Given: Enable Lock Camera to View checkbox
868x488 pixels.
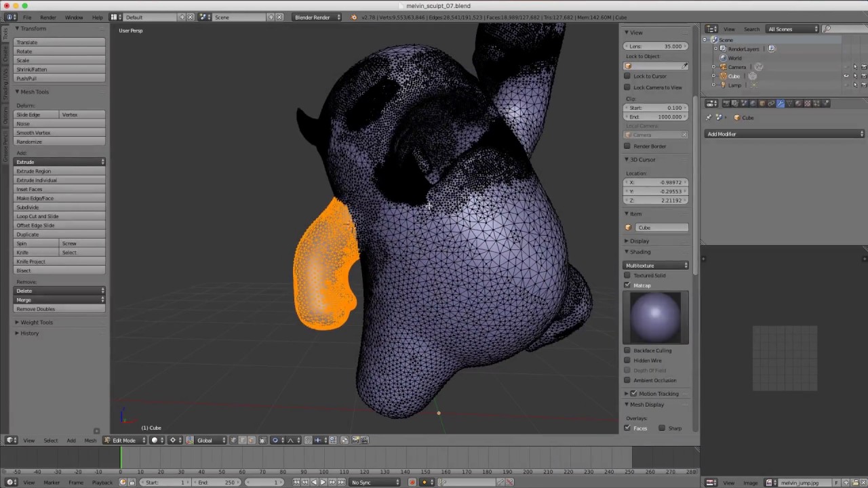Looking at the screenshot, I should 627,87.
